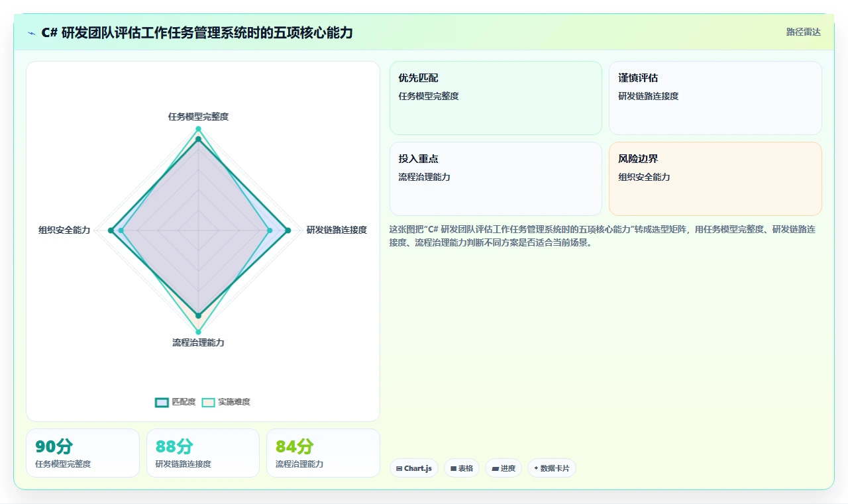Click the 研发链路连接度 radar axis label
Viewport: 848px width, 504px height.
(x=337, y=230)
